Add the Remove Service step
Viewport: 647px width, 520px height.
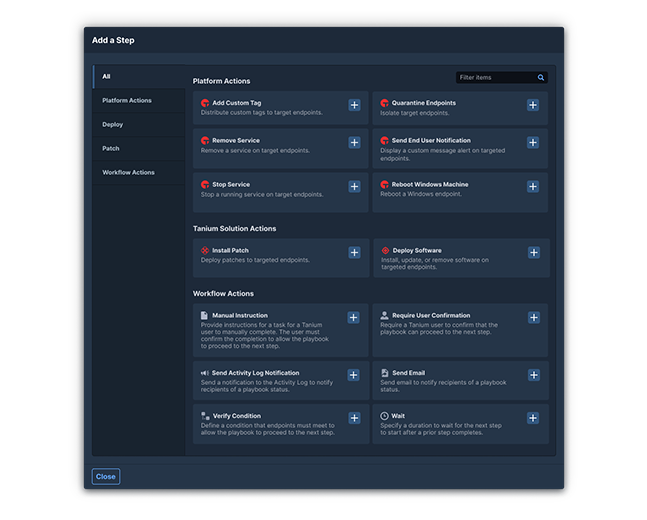click(x=354, y=142)
